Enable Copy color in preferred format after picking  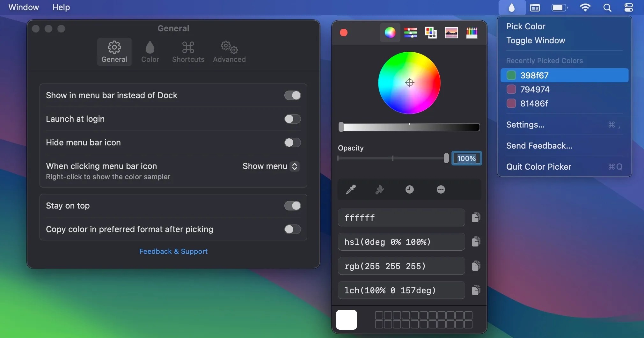coord(292,229)
